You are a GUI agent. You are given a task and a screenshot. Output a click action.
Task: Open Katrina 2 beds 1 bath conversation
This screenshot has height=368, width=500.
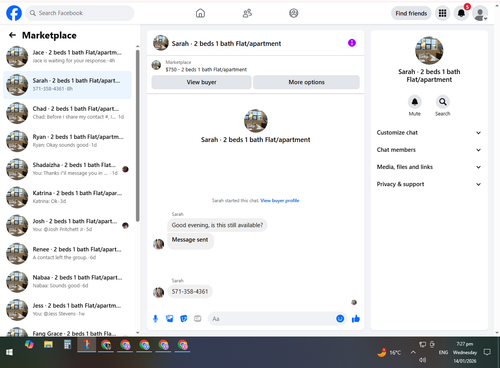point(67,197)
